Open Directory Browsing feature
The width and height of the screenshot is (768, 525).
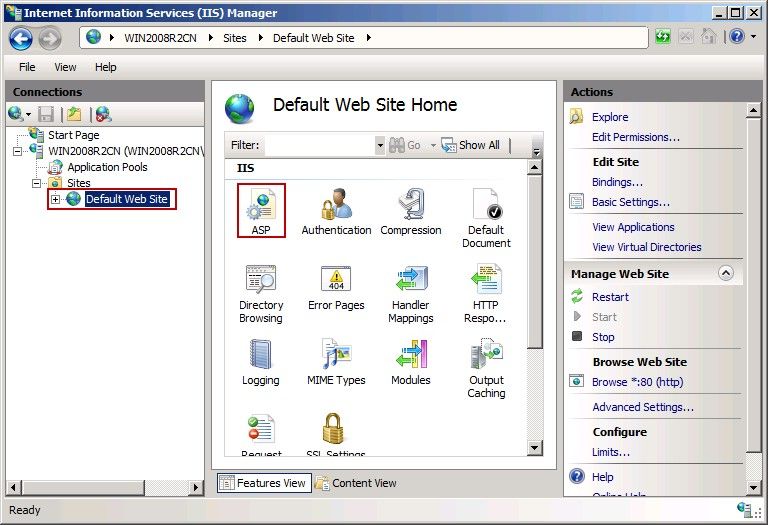(261, 293)
